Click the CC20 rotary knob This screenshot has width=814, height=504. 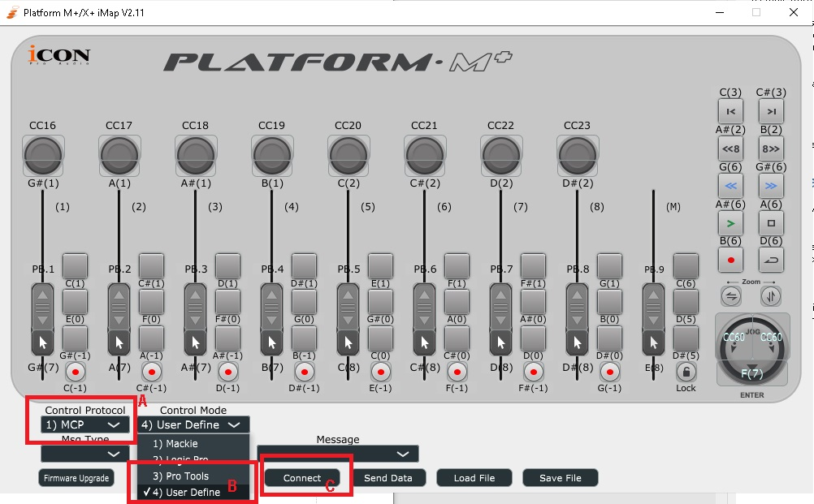pyautogui.click(x=349, y=155)
